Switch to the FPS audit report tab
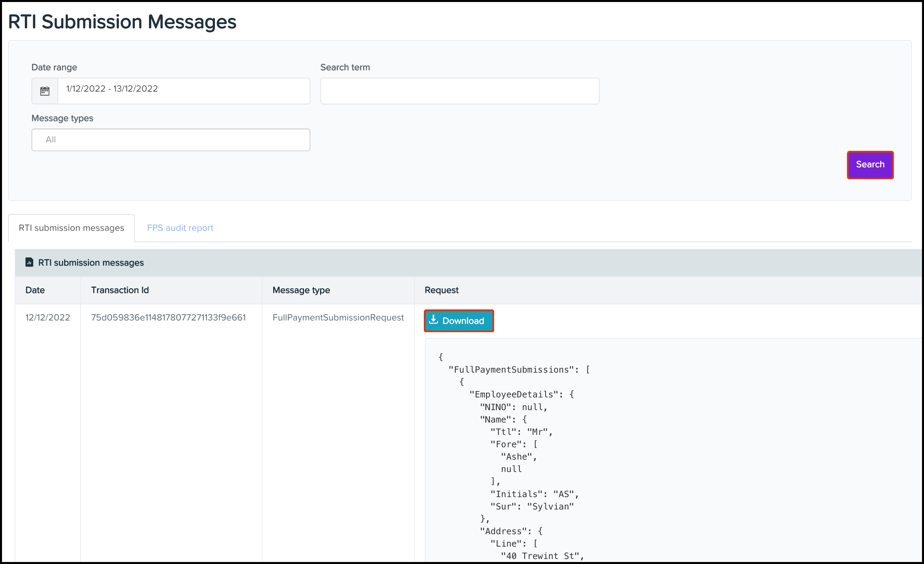 (180, 228)
